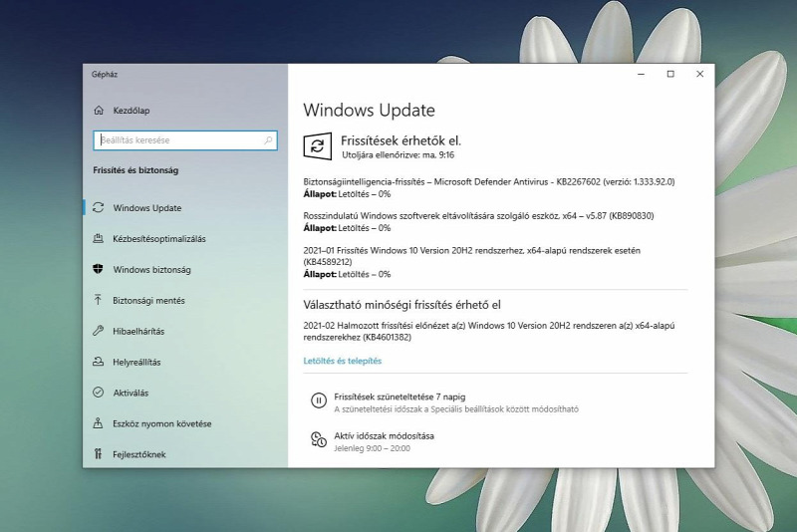Click the Helyreállítás recovery icon

click(x=98, y=362)
